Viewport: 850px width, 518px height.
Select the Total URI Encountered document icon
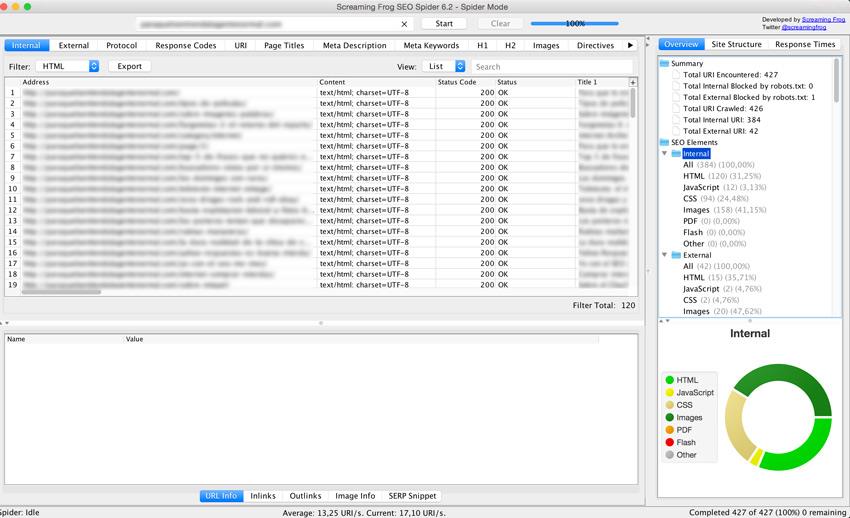[x=676, y=75]
